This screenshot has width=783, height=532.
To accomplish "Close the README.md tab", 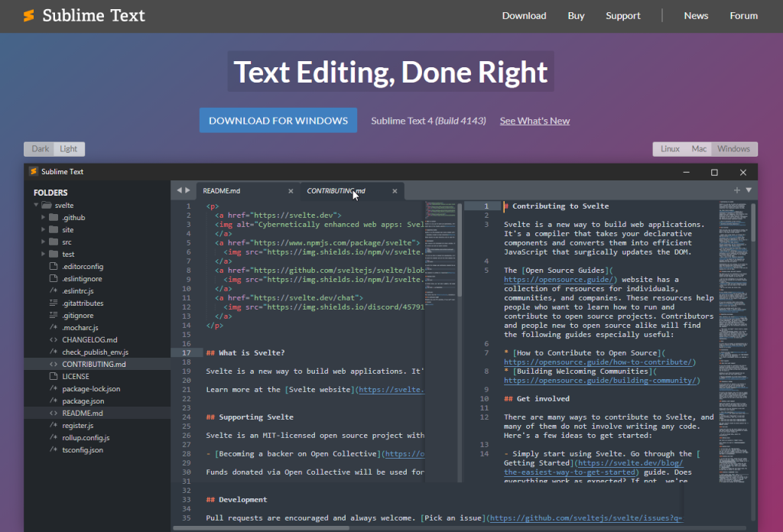I will coord(291,191).
